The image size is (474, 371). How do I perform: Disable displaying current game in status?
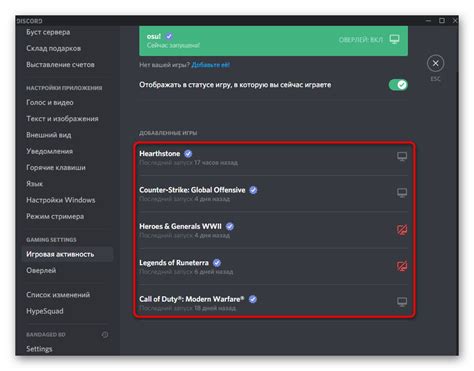(x=398, y=85)
